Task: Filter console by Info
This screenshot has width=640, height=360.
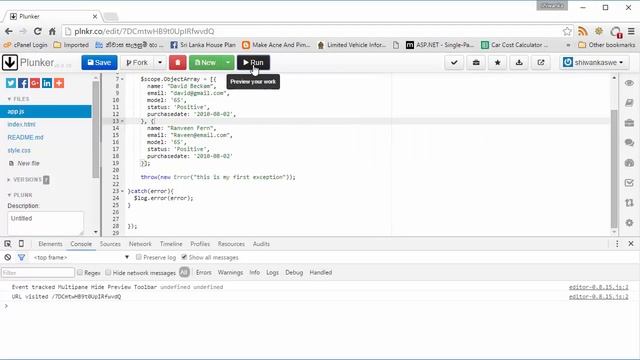Action: click(x=255, y=272)
